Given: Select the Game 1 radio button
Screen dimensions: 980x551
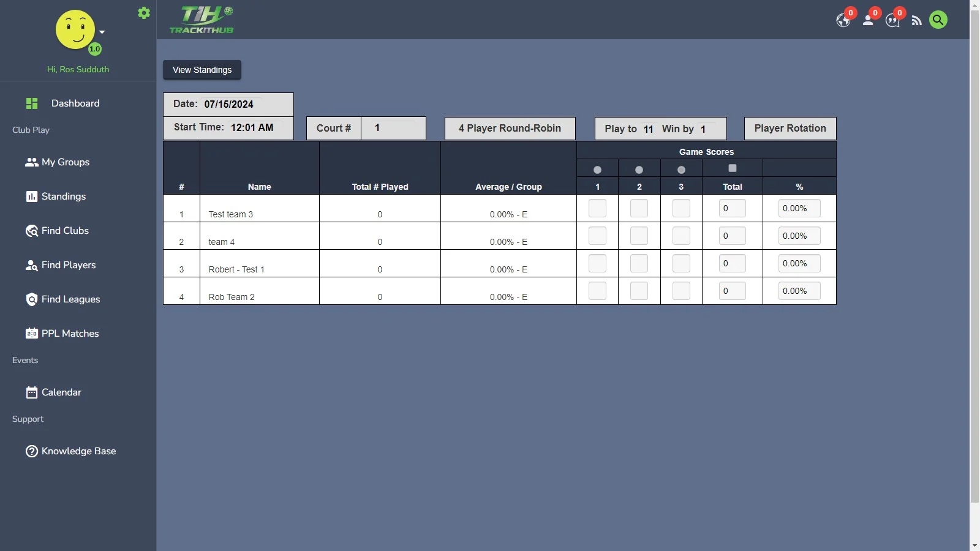Looking at the screenshot, I should [597, 170].
